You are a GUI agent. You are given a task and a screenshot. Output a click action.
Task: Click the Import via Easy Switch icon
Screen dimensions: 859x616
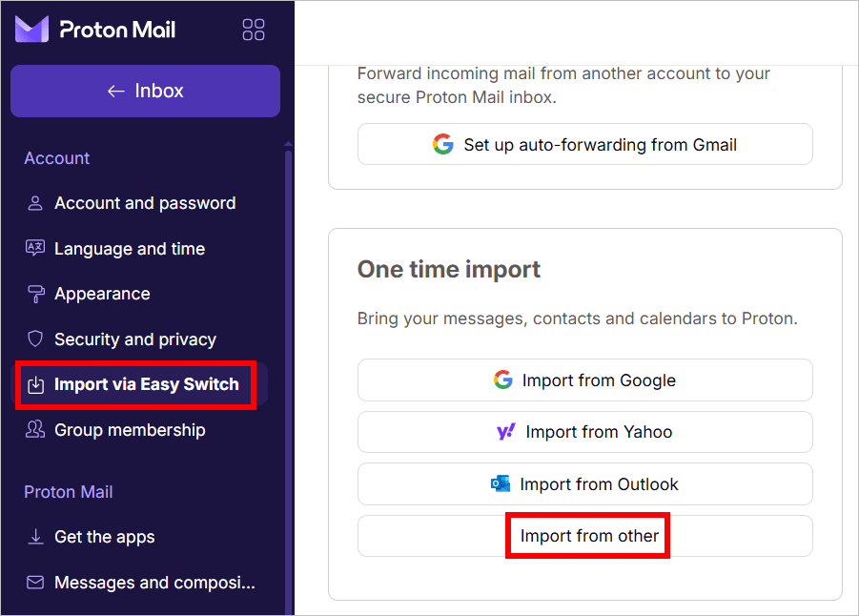tap(35, 384)
